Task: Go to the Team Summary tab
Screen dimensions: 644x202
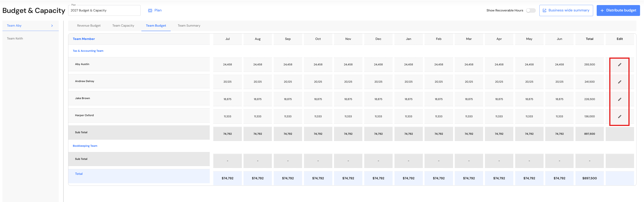Action: coord(189,26)
